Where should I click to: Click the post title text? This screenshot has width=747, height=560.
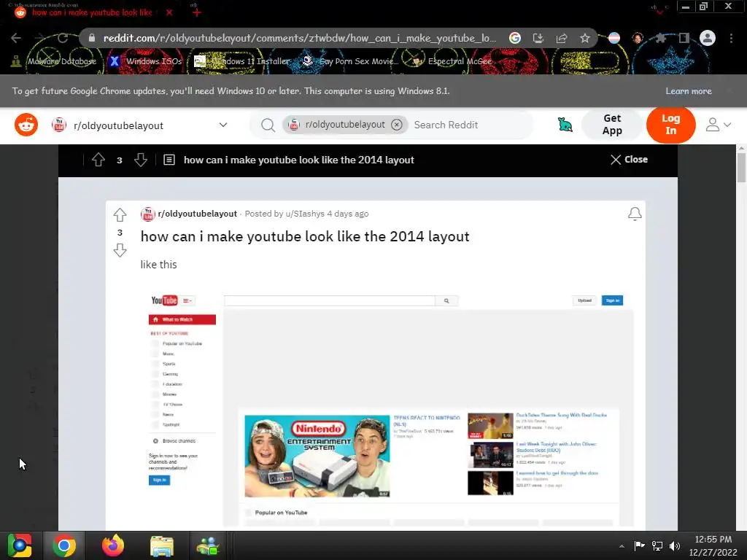click(305, 237)
